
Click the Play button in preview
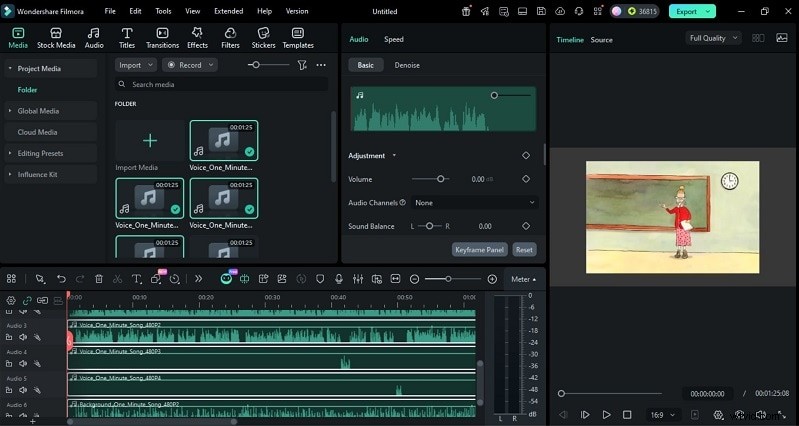606,415
